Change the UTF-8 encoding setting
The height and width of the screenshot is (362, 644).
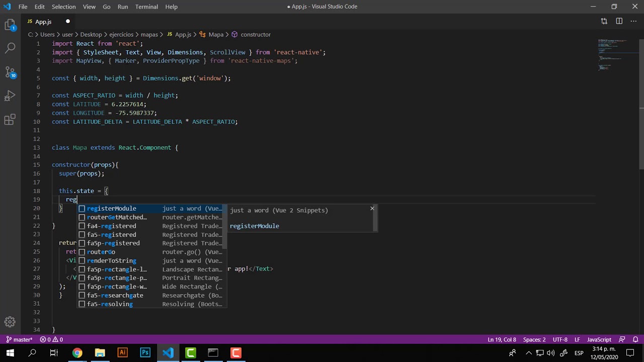560,339
